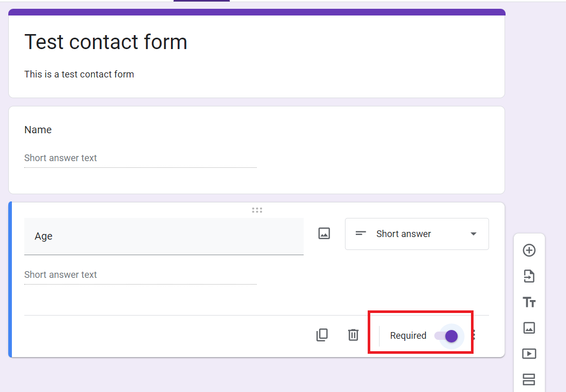Click the form description text

click(79, 74)
